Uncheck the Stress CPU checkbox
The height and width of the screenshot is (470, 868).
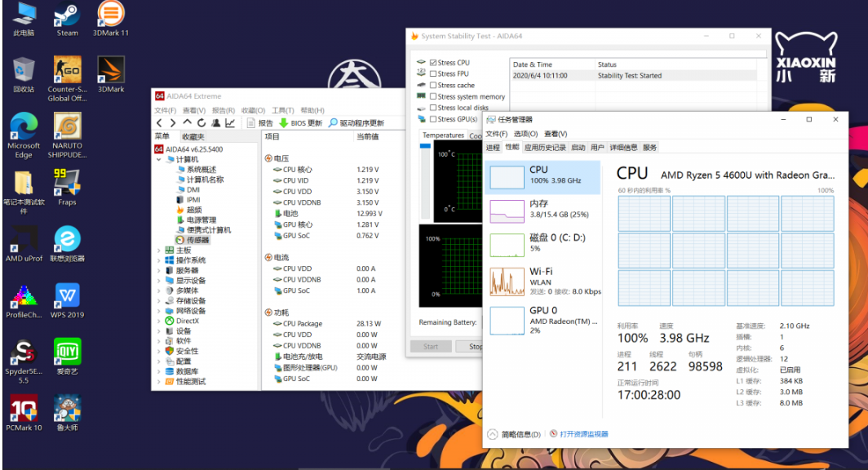point(433,63)
